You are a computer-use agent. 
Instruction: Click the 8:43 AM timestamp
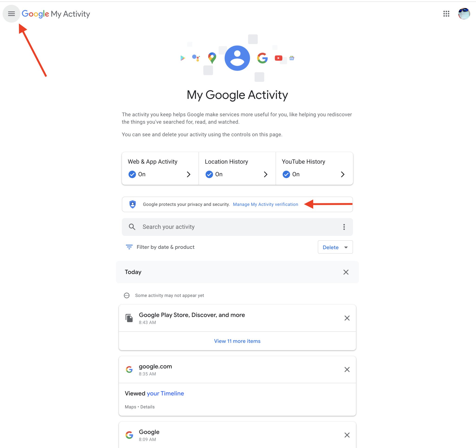pos(147,322)
